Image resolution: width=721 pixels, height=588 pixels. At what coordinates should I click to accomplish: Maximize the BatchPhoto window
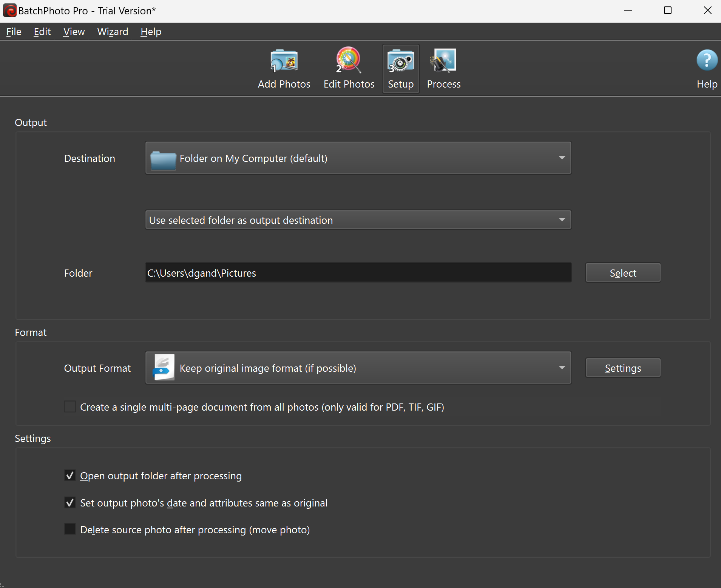(x=668, y=11)
